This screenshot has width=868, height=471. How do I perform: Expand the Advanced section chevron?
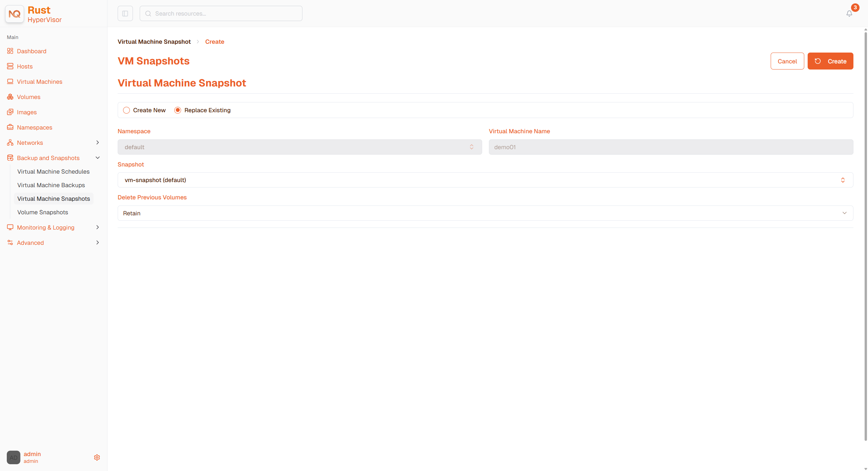click(x=98, y=242)
